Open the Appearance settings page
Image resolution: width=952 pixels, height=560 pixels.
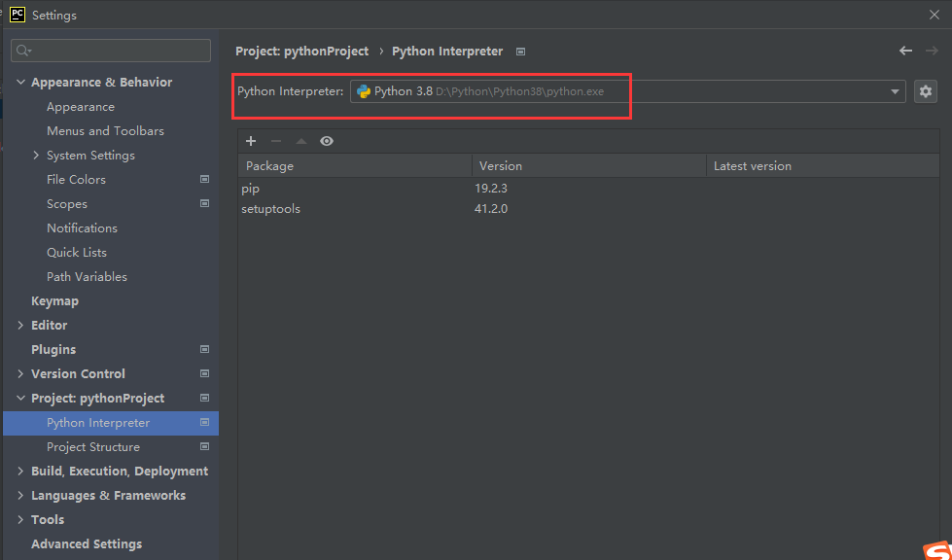tap(81, 107)
